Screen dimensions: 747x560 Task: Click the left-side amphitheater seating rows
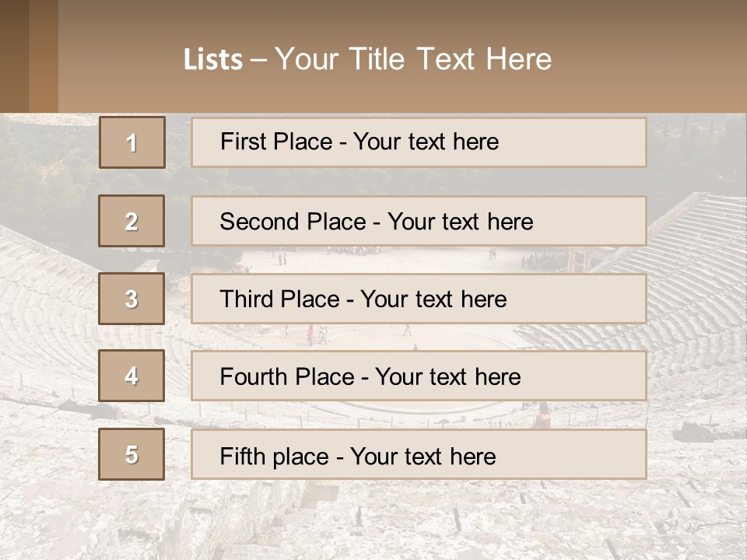(x=47, y=311)
